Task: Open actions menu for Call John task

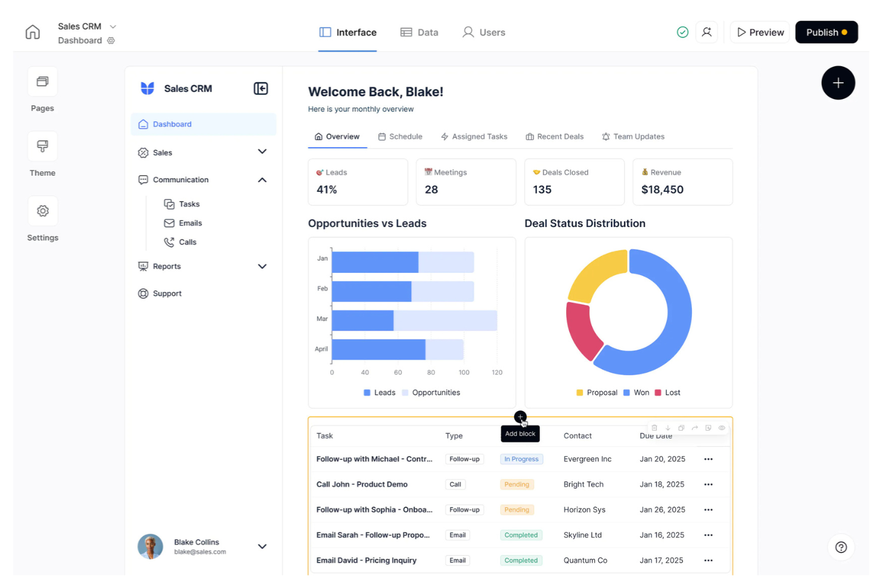Action: click(708, 484)
